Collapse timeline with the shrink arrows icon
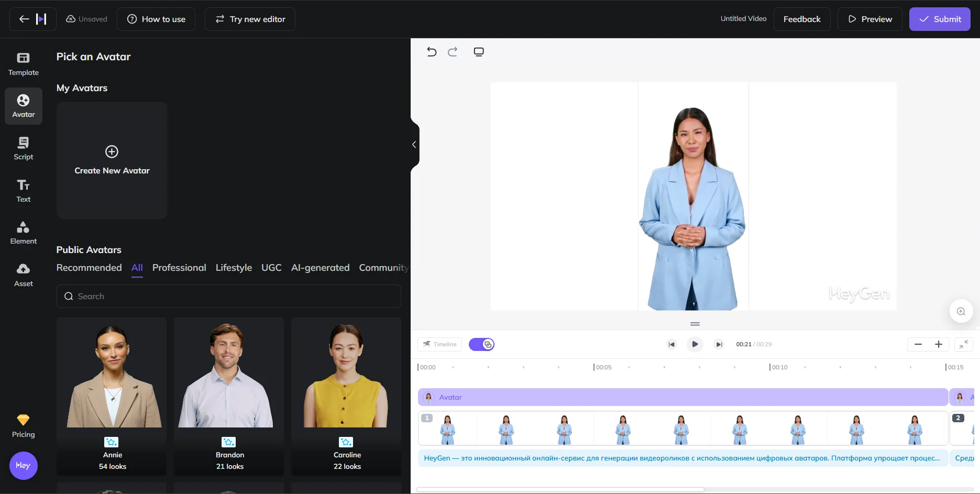This screenshot has height=494, width=980. [x=964, y=344]
